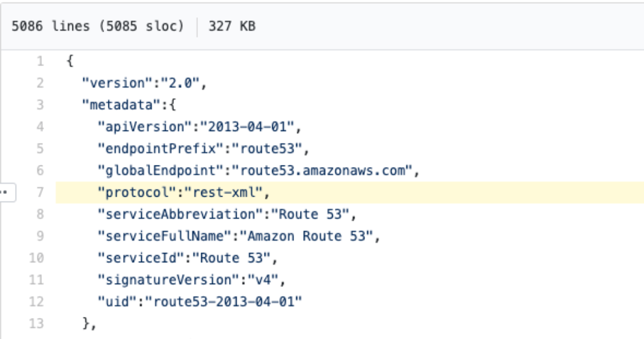
Task: Open the line 7 ellipsis actions menu
Action: tap(6, 192)
